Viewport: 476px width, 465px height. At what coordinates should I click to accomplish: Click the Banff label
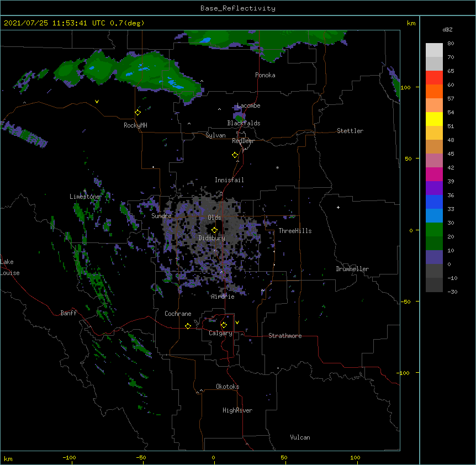click(68, 313)
